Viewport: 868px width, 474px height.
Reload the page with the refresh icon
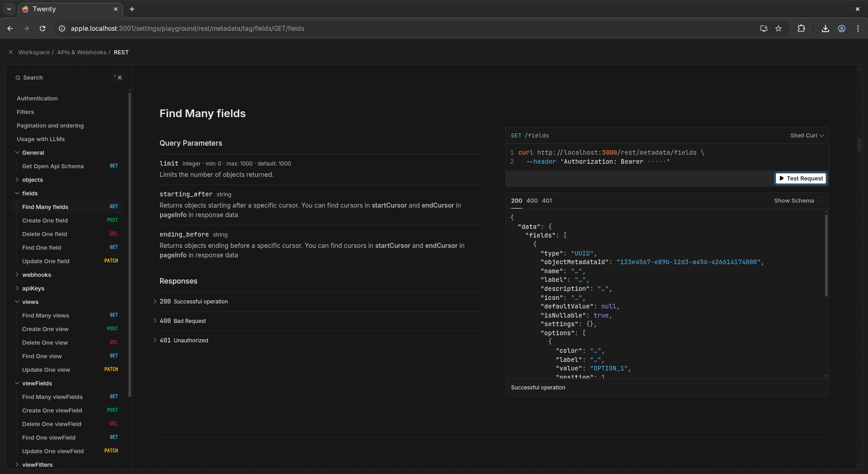[x=42, y=28]
